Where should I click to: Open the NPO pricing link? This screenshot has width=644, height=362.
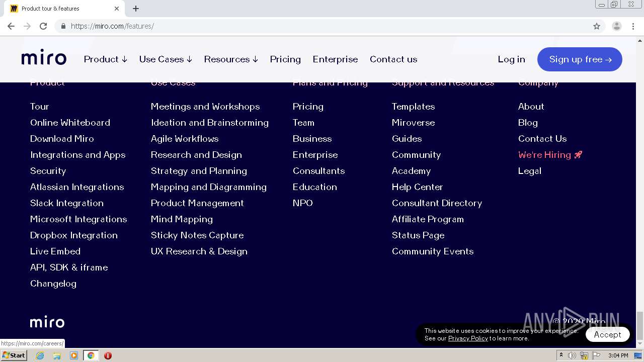click(x=303, y=203)
